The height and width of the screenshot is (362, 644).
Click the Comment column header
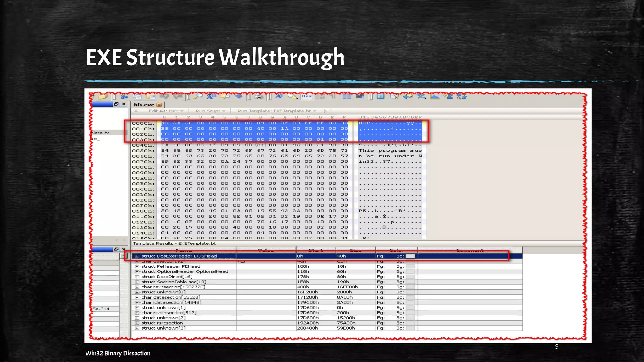tap(470, 250)
